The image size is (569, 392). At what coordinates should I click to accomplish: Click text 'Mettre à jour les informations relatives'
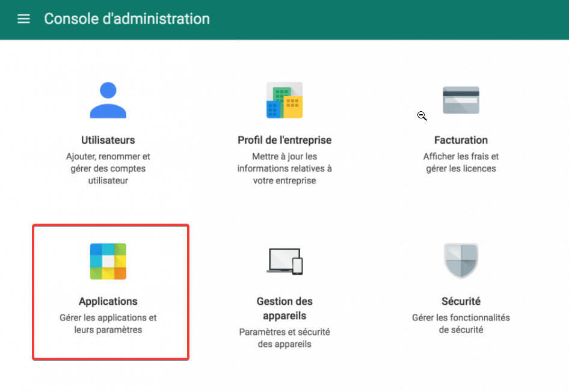coord(284,162)
